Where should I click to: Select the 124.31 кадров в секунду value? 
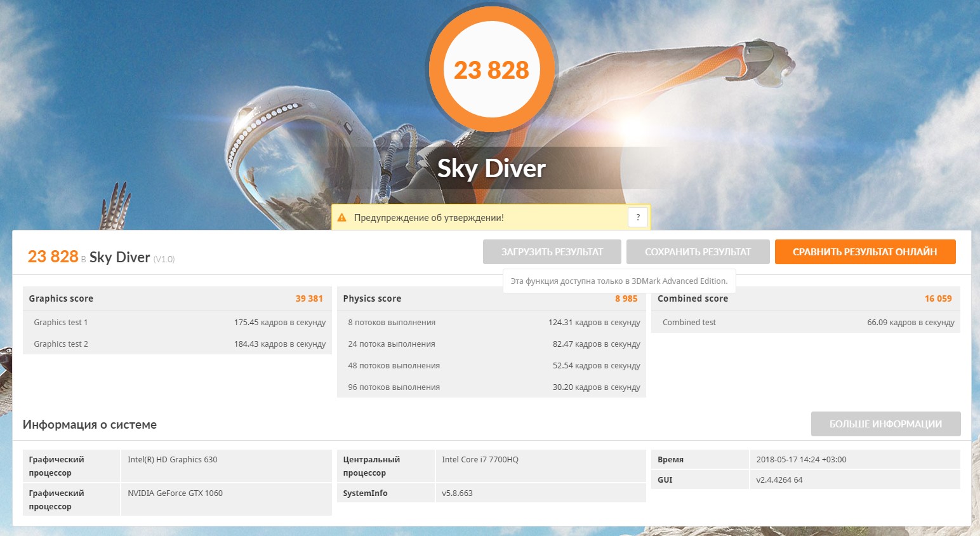[594, 323]
